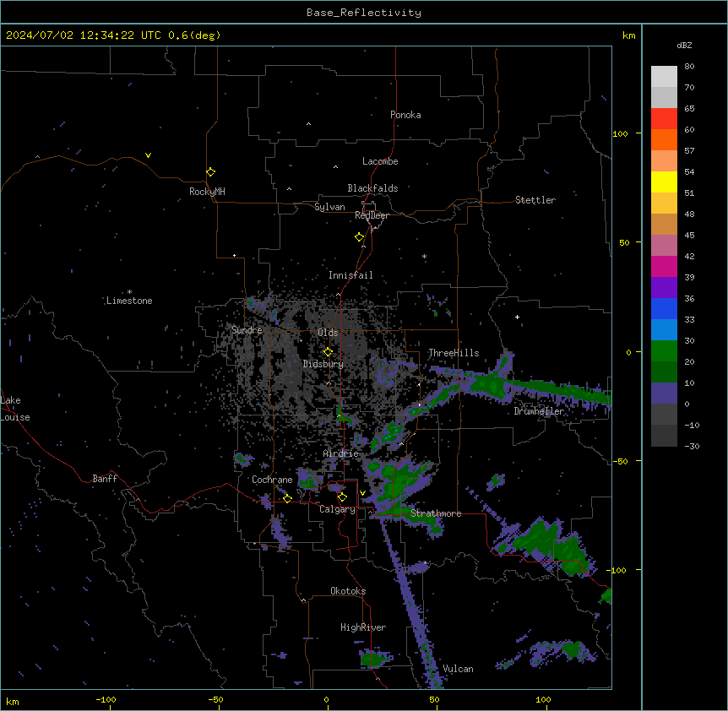The height and width of the screenshot is (711, 728).
Task: Pick the gold 48-51 dBZ legend swatch
Action: pos(664,204)
